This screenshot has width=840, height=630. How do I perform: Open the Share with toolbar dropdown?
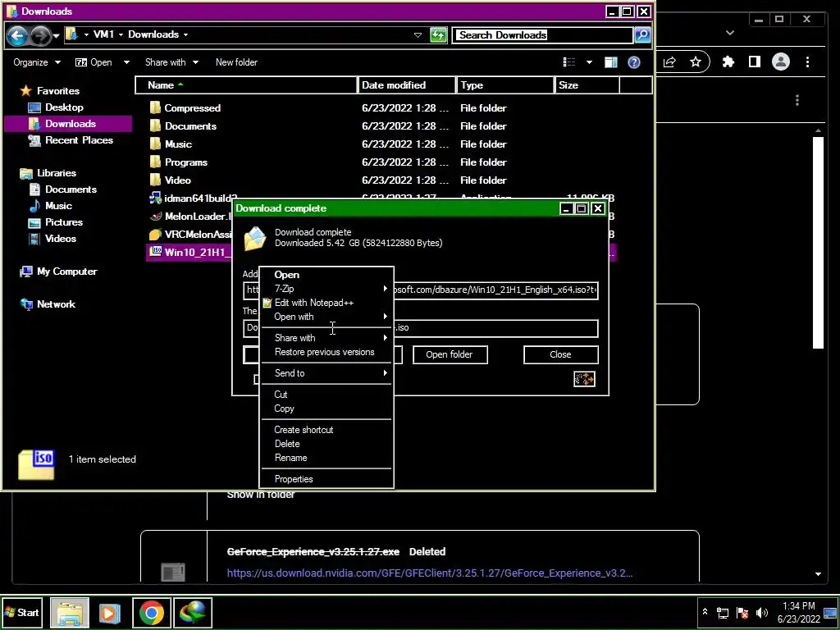click(x=171, y=62)
